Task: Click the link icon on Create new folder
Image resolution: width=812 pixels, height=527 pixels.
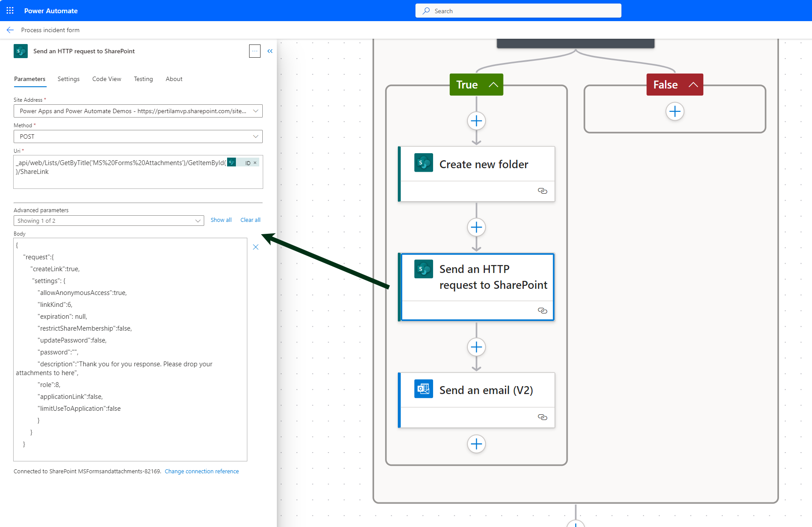Action: [x=542, y=191]
